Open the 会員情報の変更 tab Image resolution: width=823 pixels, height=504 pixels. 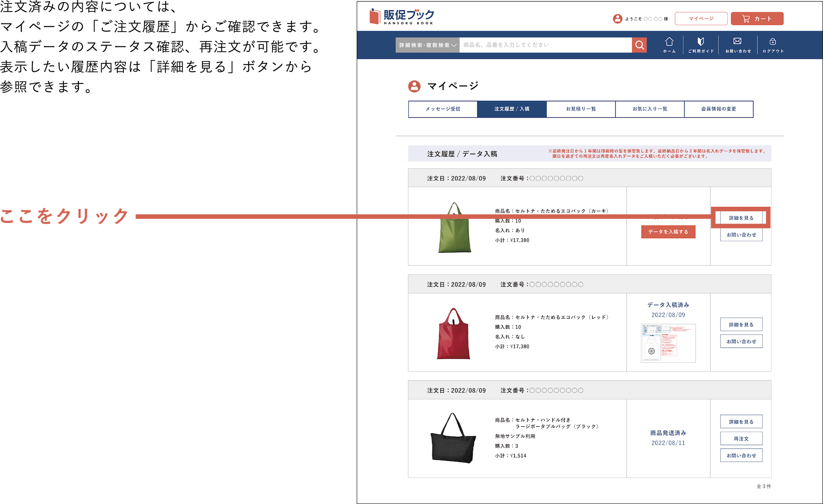[x=718, y=109]
